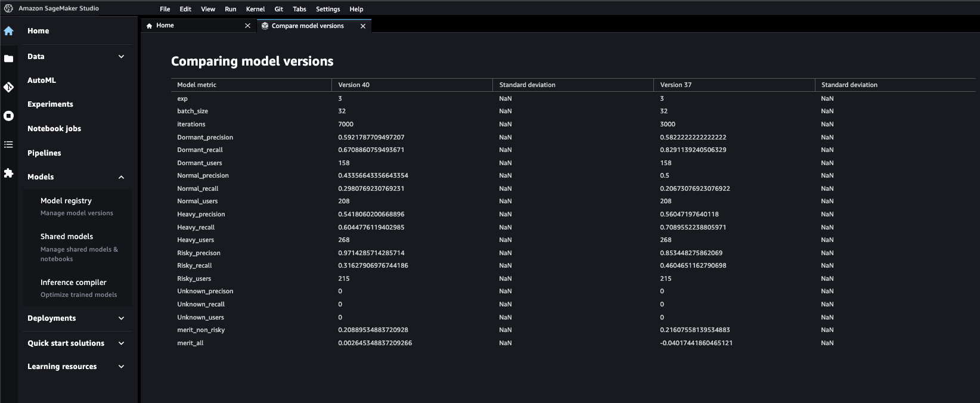Close the Home tab
Image resolution: width=980 pixels, height=403 pixels.
click(x=248, y=26)
